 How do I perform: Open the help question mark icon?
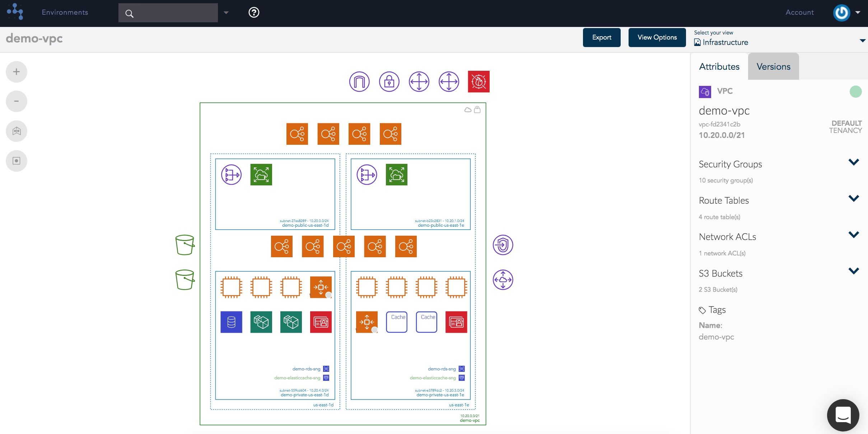254,13
